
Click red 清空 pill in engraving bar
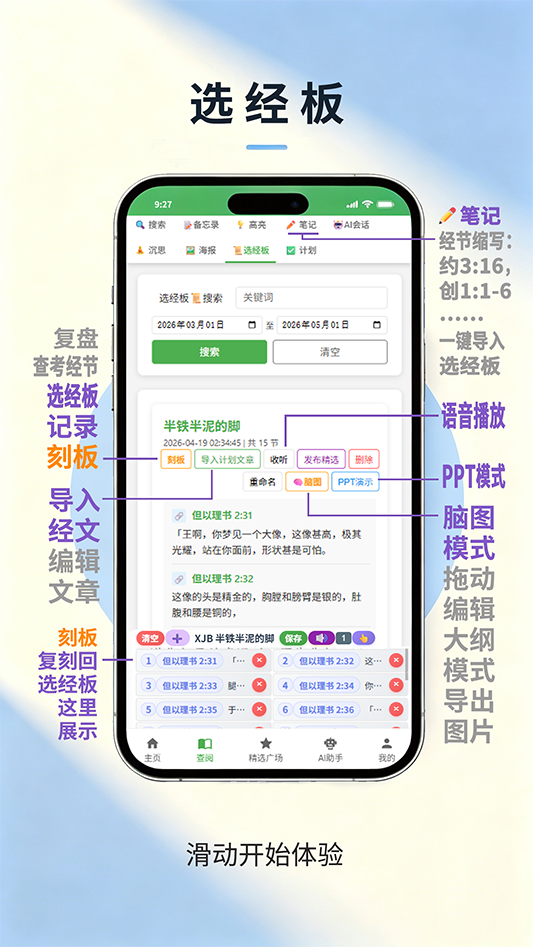[150, 638]
